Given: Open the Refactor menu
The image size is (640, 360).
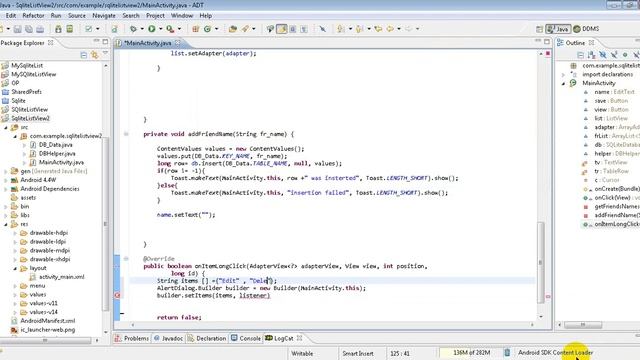Looking at the screenshot, I should tap(33, 16).
